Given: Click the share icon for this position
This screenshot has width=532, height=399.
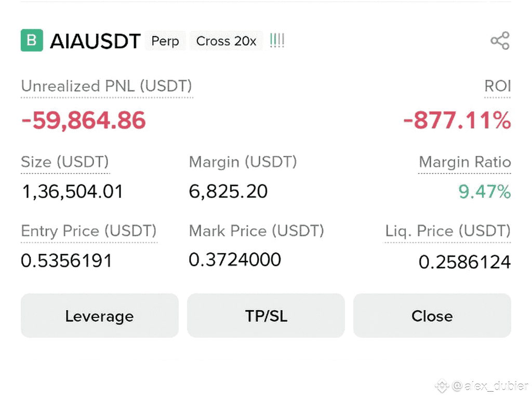Looking at the screenshot, I should (x=500, y=41).
